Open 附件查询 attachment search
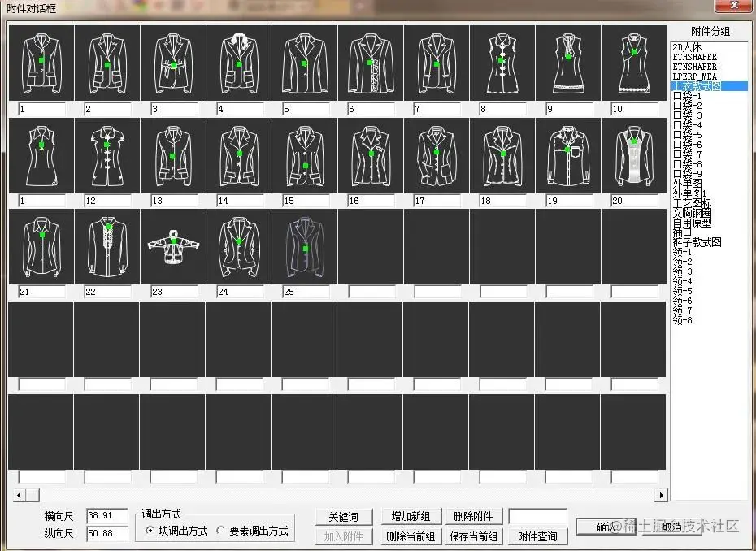Viewport: 756px width, 551px height. [538, 536]
